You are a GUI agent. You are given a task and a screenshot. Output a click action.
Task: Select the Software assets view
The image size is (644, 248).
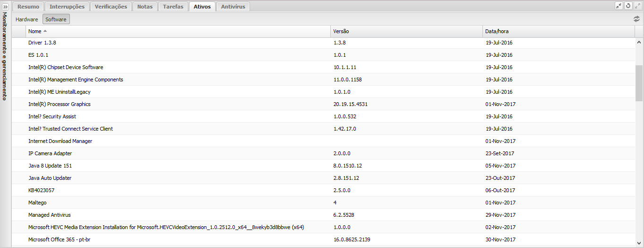[x=56, y=19]
